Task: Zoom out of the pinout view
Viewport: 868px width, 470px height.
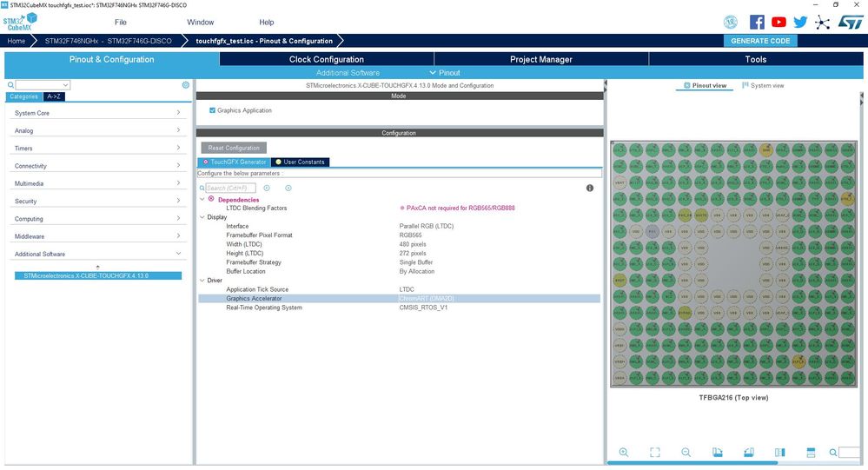Action: click(x=686, y=453)
